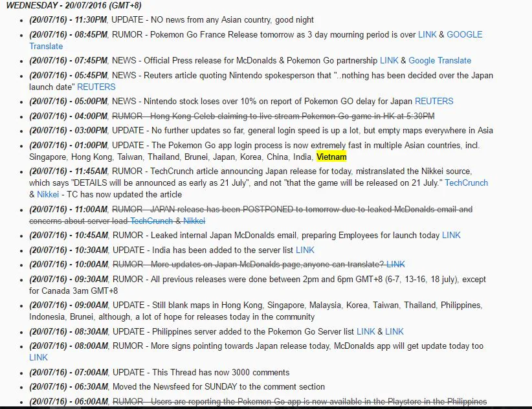The height and width of the screenshot is (409, 532).
Task: Click the "(20/07/16) - 05:00PM" timestamp
Action: coord(69,101)
